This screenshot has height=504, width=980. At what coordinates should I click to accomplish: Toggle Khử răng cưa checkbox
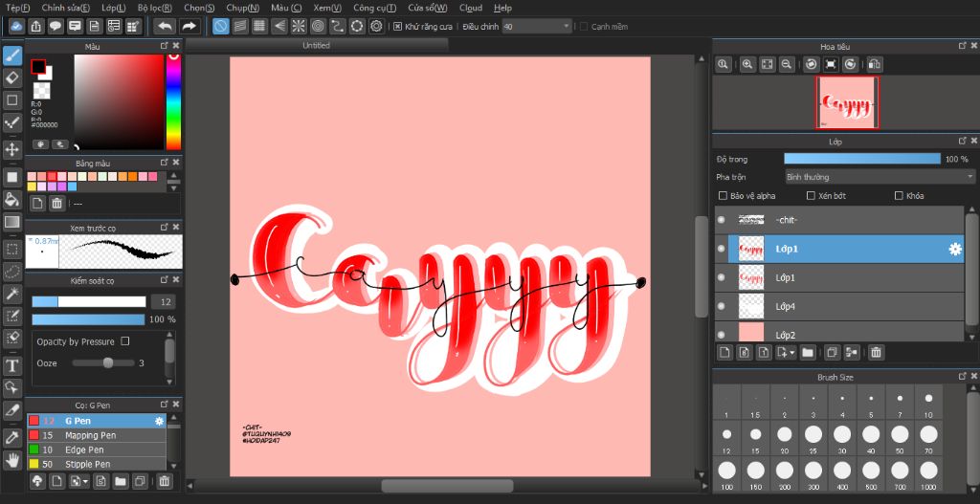coord(397,26)
